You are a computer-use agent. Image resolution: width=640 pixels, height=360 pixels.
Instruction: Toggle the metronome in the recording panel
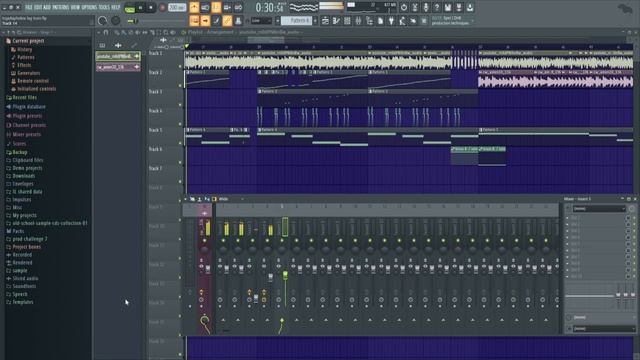click(194, 7)
